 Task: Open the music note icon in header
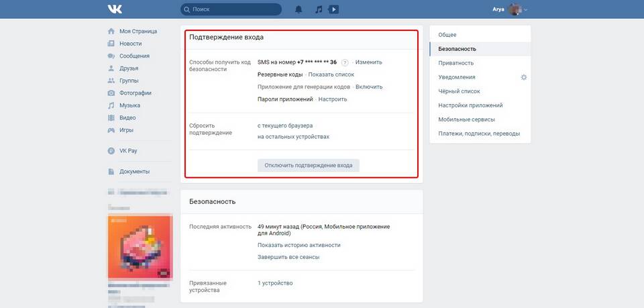click(x=319, y=9)
